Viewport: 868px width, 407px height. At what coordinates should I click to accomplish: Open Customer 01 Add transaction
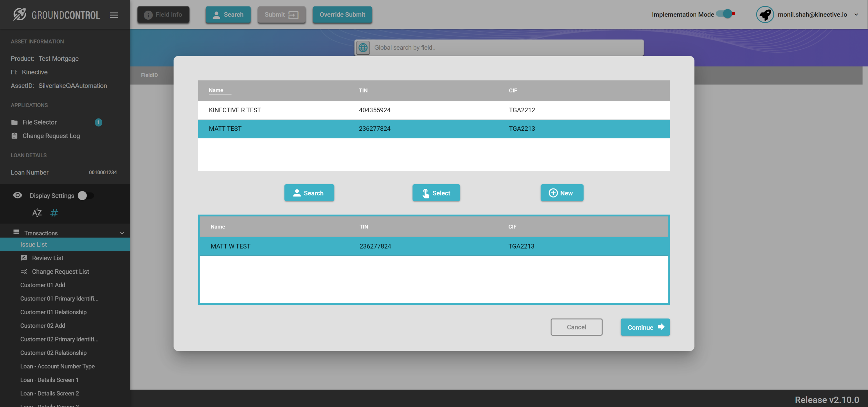pos(42,285)
